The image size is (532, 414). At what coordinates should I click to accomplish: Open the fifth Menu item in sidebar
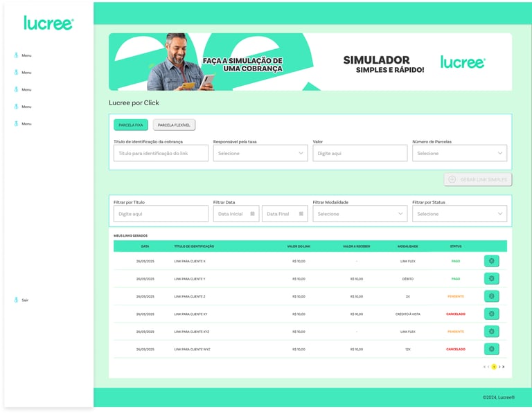[23, 124]
